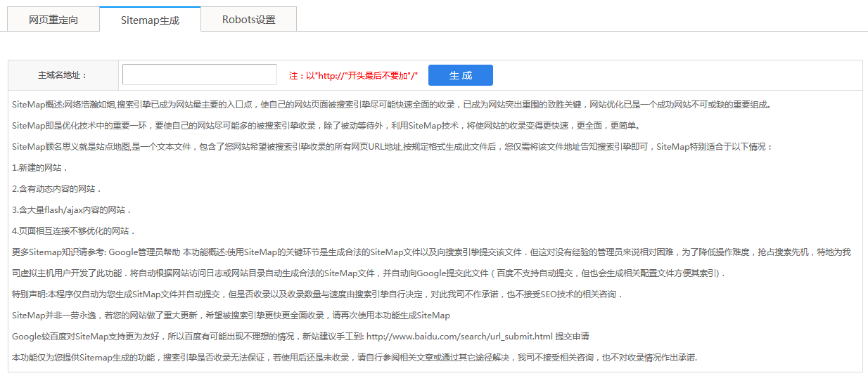Click the SiteMap并非一劳永逸 reminder line
Screen dimensions: 868x383
tap(231, 316)
